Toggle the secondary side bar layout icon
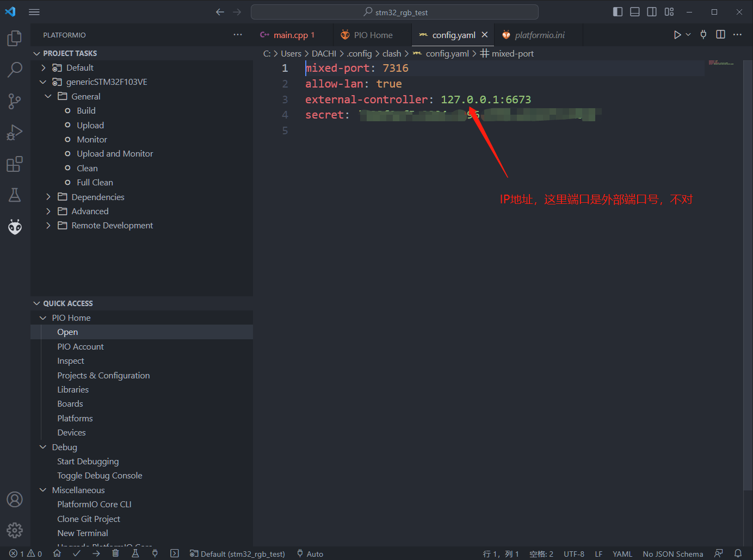The image size is (753, 560). click(652, 12)
